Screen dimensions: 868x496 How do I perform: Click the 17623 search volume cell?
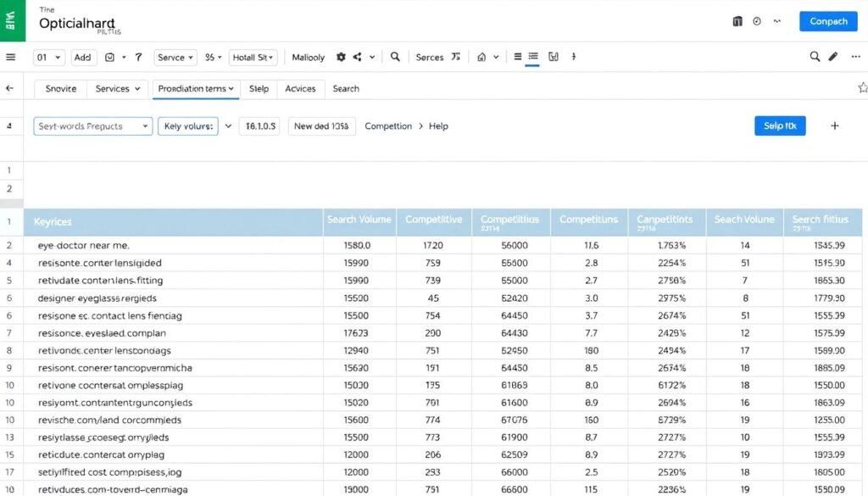click(x=359, y=333)
